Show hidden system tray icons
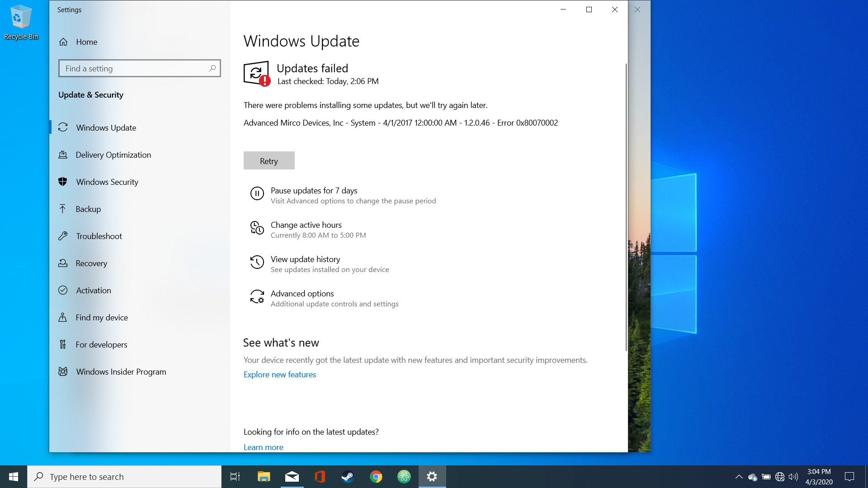This screenshot has width=868, height=488. [739, 477]
